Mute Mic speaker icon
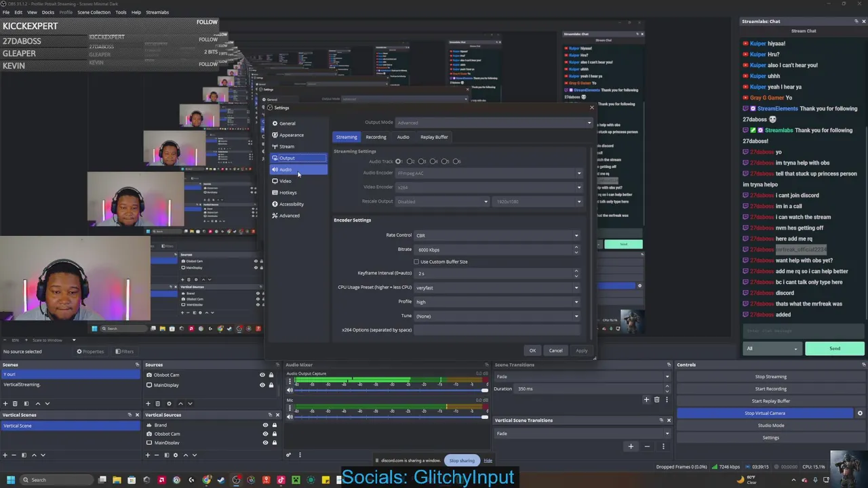 pyautogui.click(x=290, y=416)
